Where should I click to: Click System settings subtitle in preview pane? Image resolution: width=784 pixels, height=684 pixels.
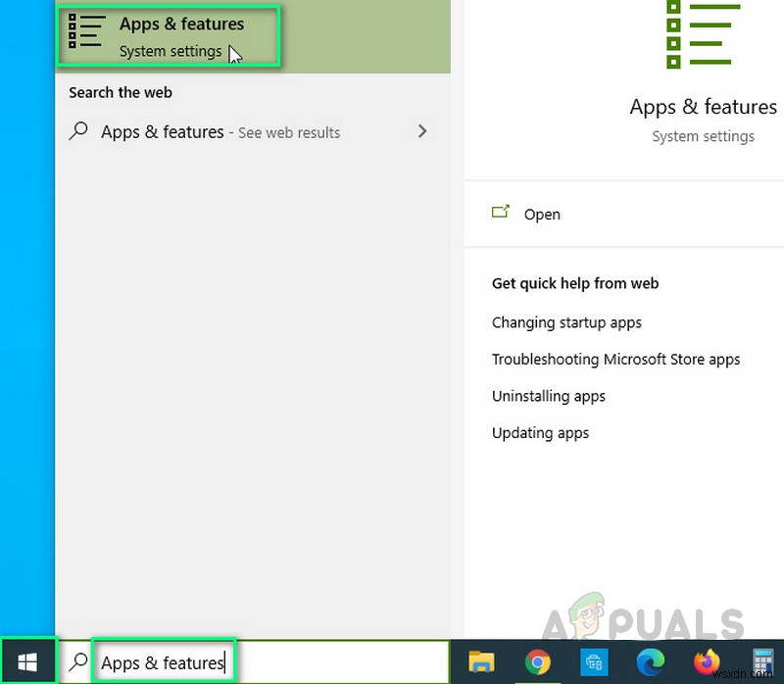(703, 136)
